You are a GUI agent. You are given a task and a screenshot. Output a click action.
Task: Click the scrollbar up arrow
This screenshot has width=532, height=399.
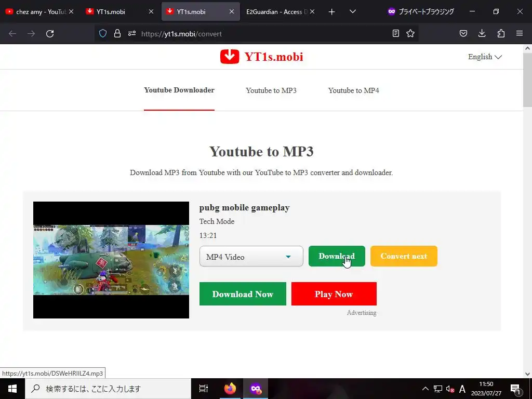coord(527,48)
